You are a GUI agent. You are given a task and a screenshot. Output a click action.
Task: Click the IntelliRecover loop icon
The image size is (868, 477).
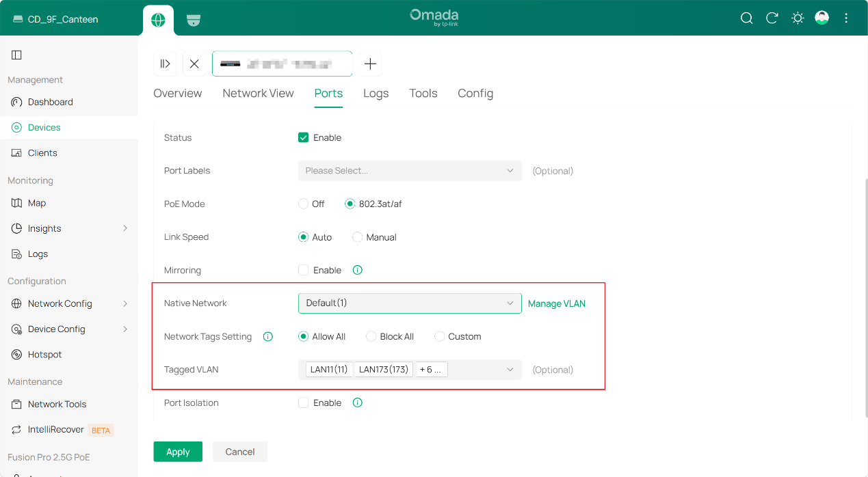pyautogui.click(x=17, y=430)
